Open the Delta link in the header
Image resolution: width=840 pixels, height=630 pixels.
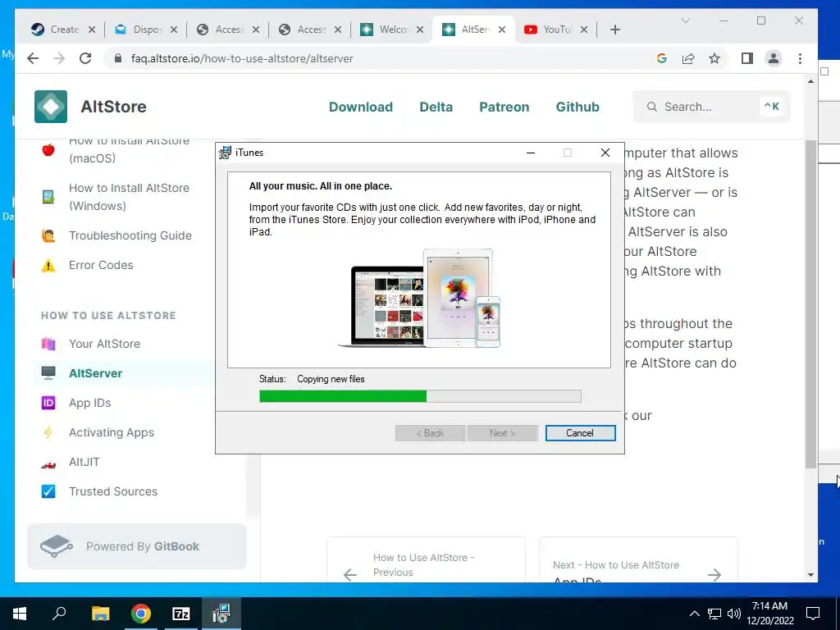click(x=436, y=107)
